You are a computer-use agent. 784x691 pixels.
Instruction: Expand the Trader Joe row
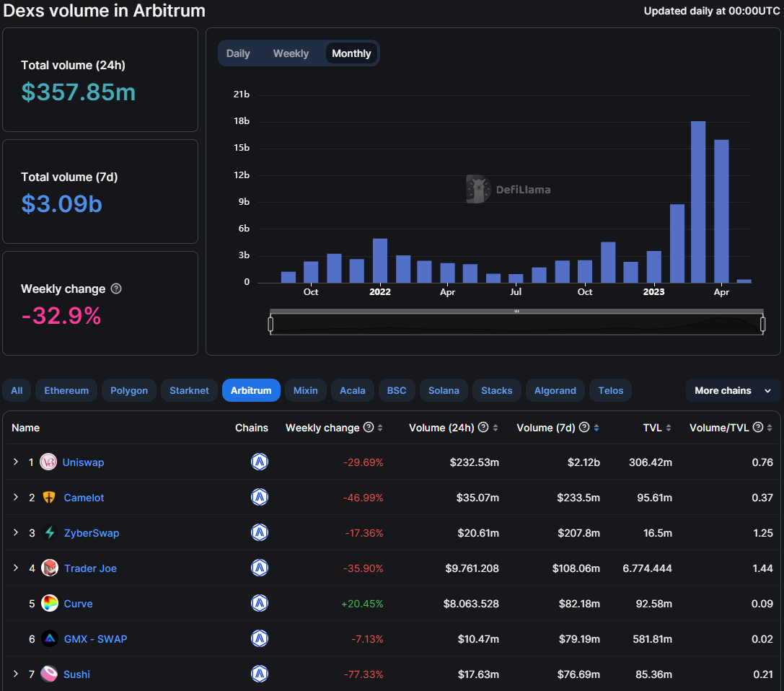point(16,568)
